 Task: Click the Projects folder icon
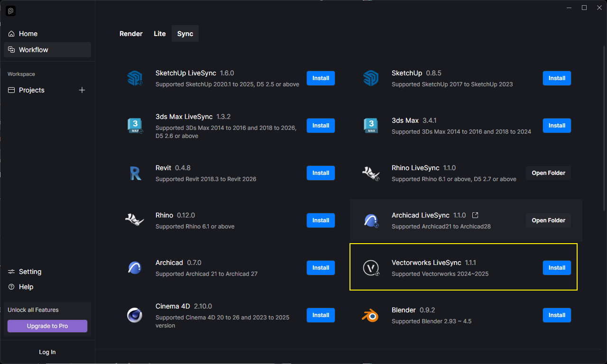click(11, 90)
